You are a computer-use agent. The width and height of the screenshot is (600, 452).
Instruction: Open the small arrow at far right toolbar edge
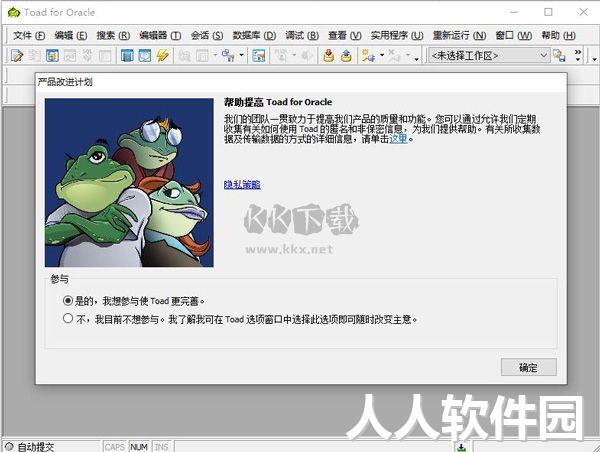tap(594, 59)
